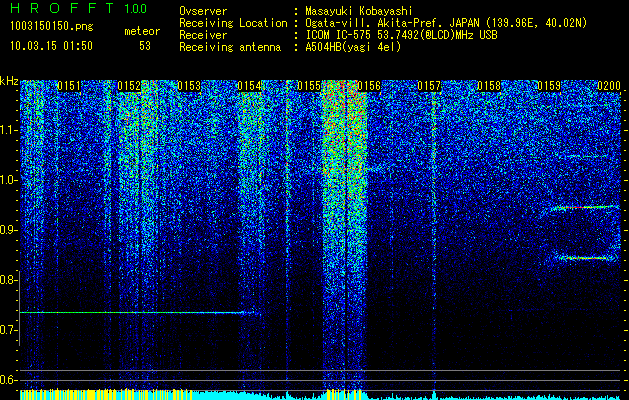Viewport: 629px width, 400px height.
Task: Click antenna text A504HB(yagi 4el)
Action: (353, 47)
